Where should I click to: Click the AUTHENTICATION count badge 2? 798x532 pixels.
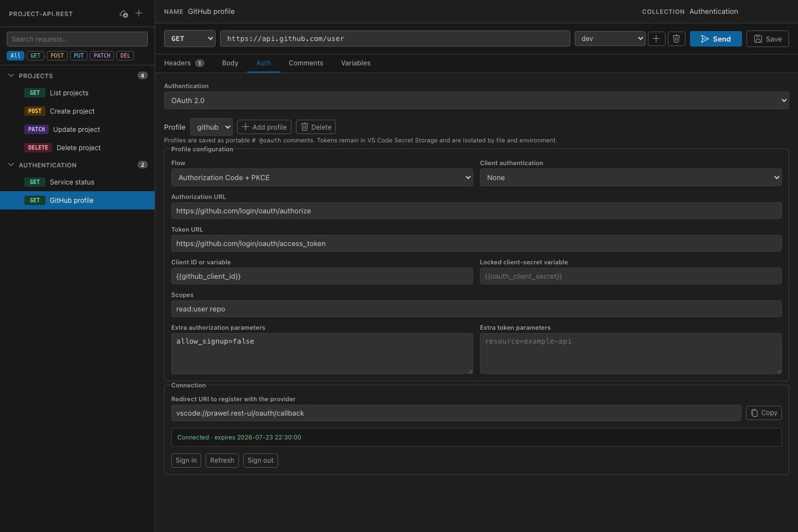[x=142, y=165]
